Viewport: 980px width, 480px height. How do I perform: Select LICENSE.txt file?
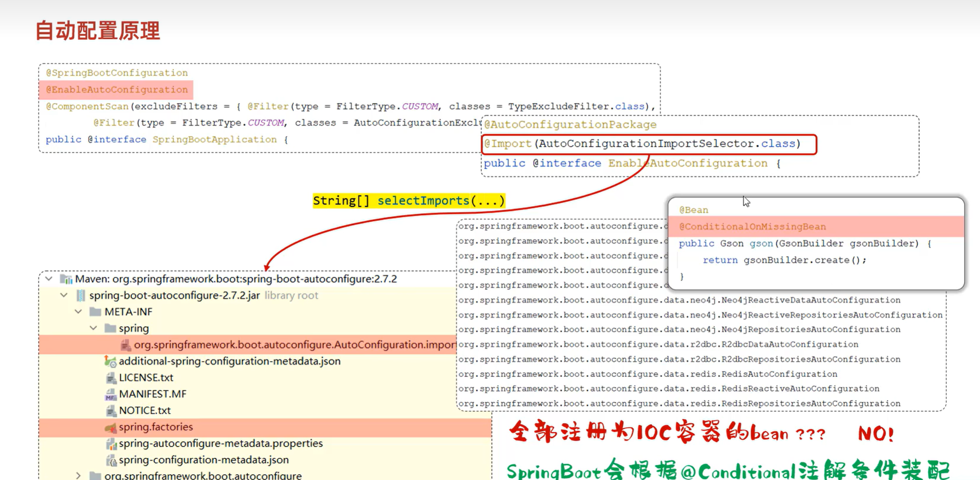pyautogui.click(x=146, y=378)
